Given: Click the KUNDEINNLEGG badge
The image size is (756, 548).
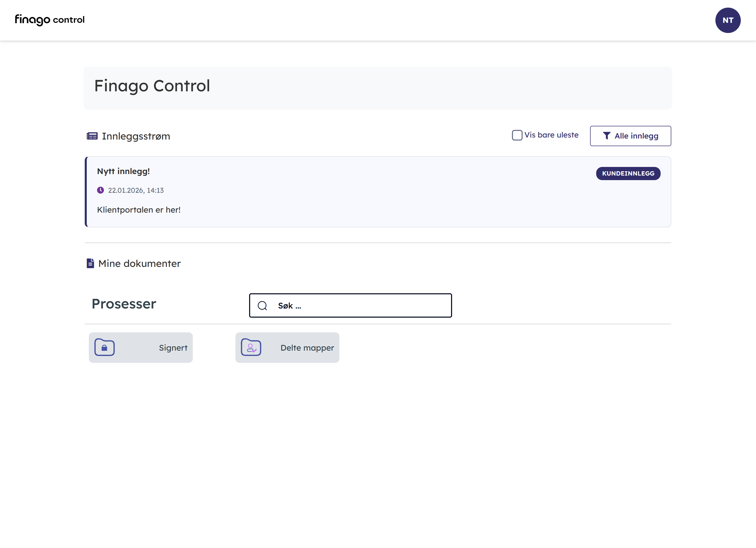Looking at the screenshot, I should (628, 173).
